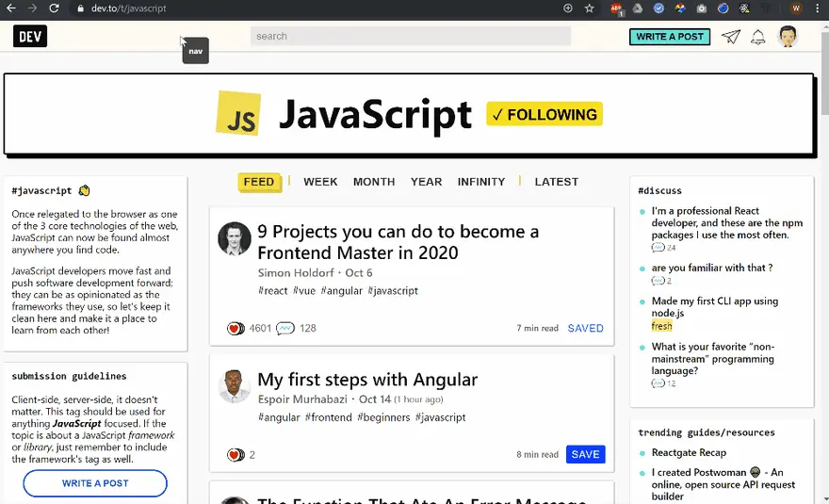Open the #beginners tag
This screenshot has width=829, height=504.
(383, 417)
